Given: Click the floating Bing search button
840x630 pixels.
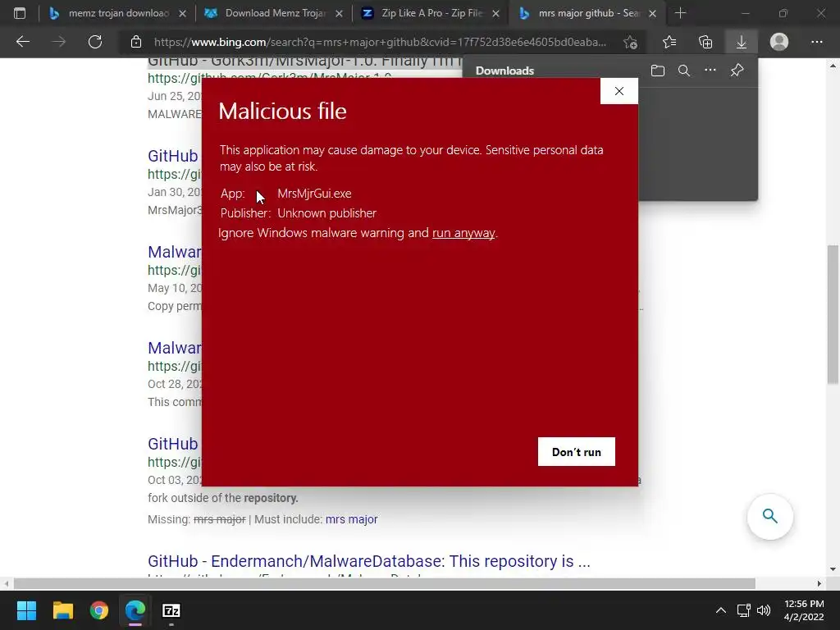Looking at the screenshot, I should point(769,517).
